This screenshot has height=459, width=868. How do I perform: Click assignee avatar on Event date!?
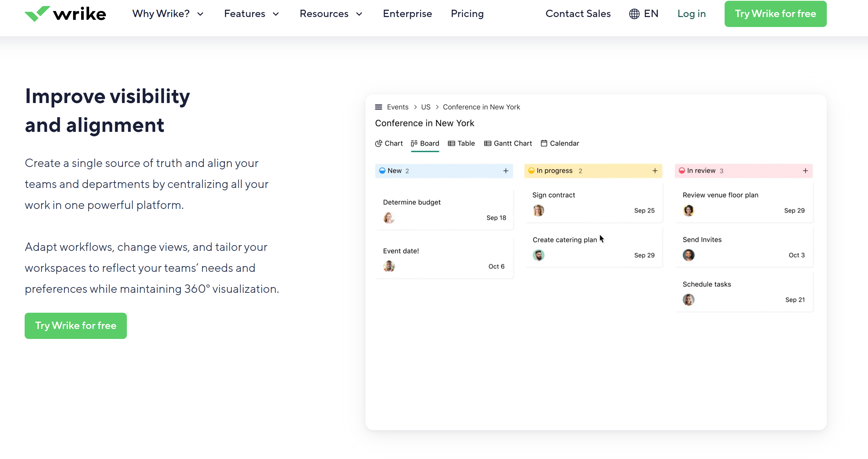[389, 266]
